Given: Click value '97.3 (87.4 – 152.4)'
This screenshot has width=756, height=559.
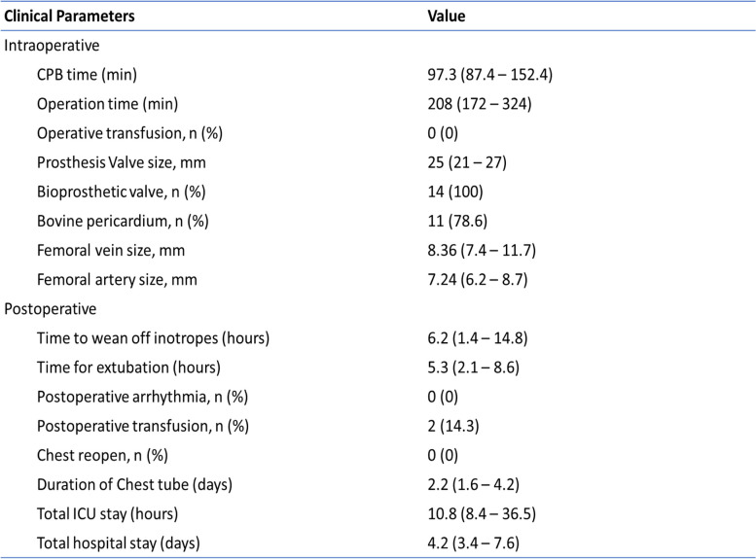Looking at the screenshot, I should (489, 75).
